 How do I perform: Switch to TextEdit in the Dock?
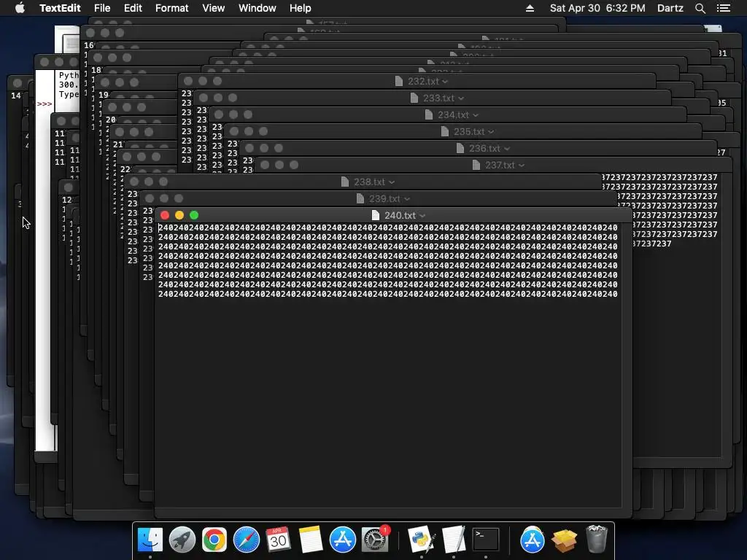click(x=454, y=540)
